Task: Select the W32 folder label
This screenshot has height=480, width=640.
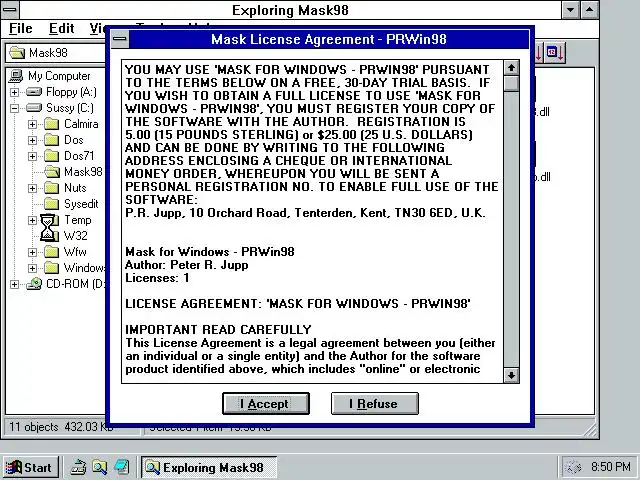Action: (76, 236)
